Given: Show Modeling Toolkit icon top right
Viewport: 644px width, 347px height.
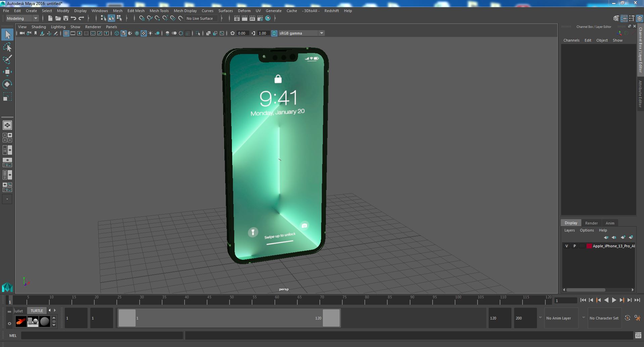Looking at the screenshot, I should [x=616, y=18].
